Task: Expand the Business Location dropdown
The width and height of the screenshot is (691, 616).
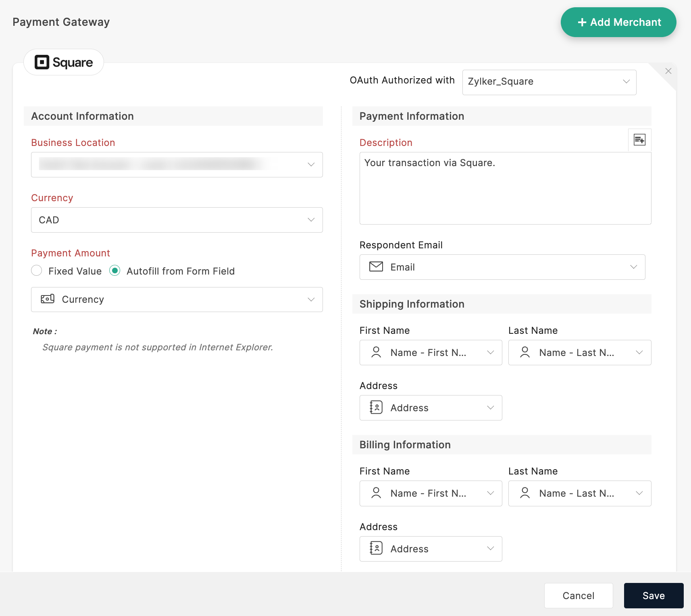Action: coord(177,164)
